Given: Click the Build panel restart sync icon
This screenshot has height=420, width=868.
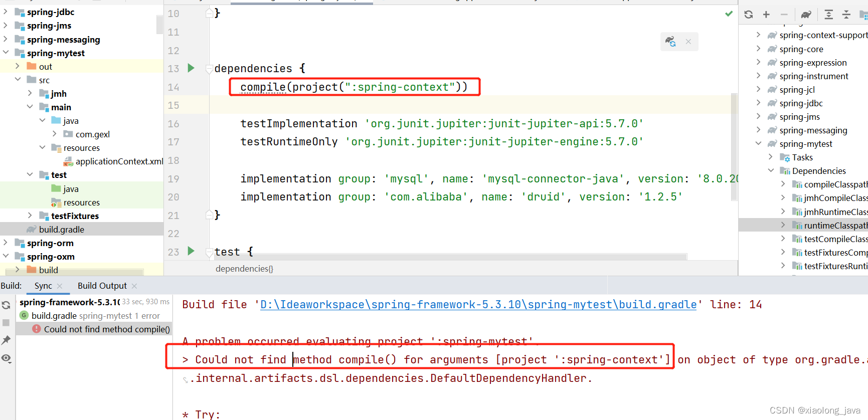Looking at the screenshot, I should coord(6,305).
